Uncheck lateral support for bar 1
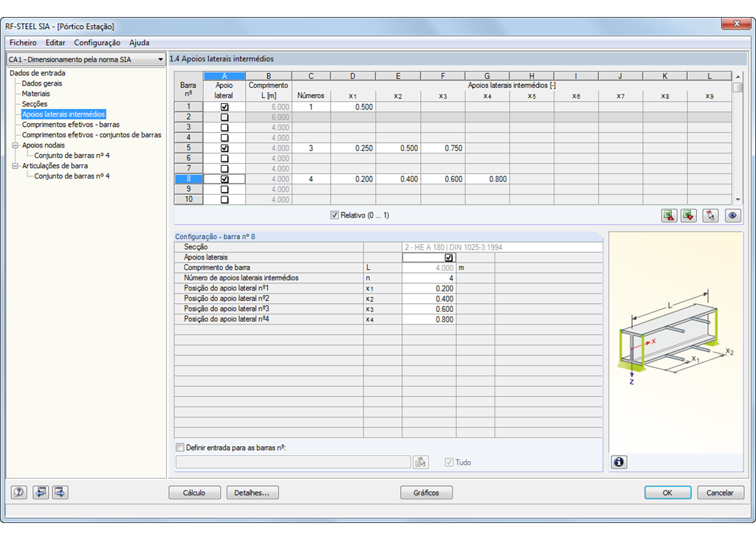The image size is (756, 540). (224, 107)
